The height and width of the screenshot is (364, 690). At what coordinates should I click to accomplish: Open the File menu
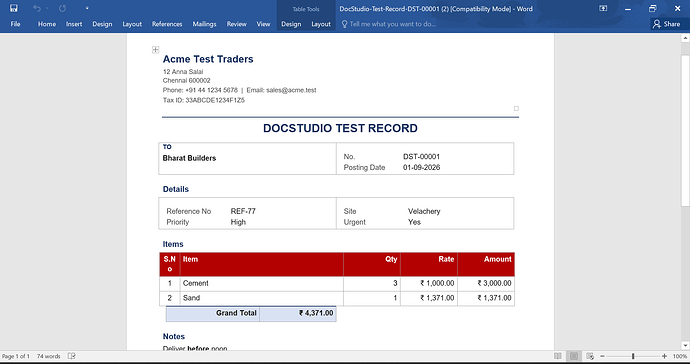click(x=15, y=24)
